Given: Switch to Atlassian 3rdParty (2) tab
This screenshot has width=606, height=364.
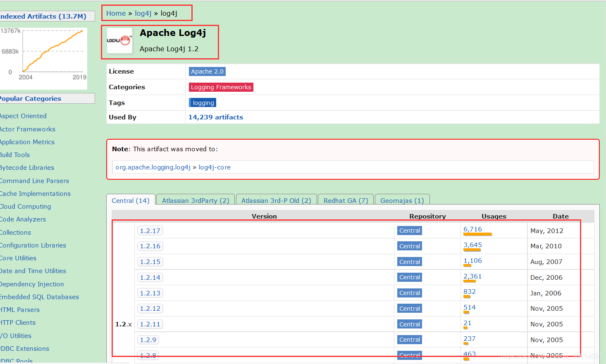Looking at the screenshot, I should 196,200.
